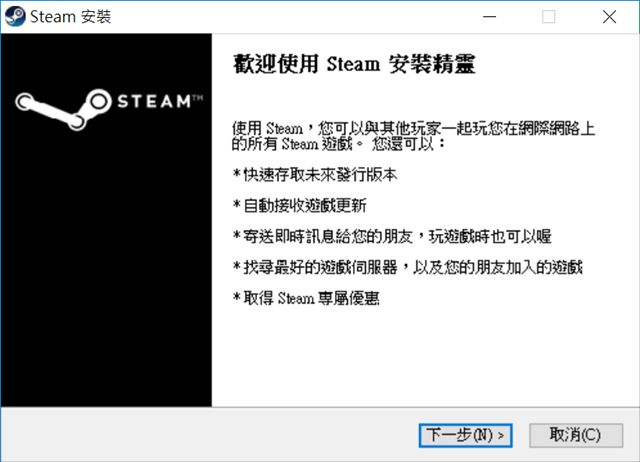Viewport: 640px width, 462px height.
Task: Minimize the Steam 安裝 window
Action: point(489,17)
